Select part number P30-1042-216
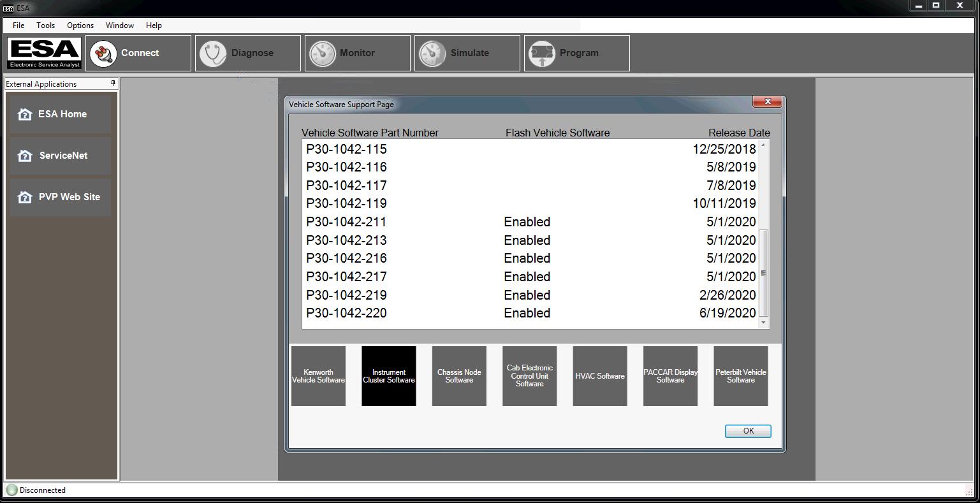 (x=347, y=258)
